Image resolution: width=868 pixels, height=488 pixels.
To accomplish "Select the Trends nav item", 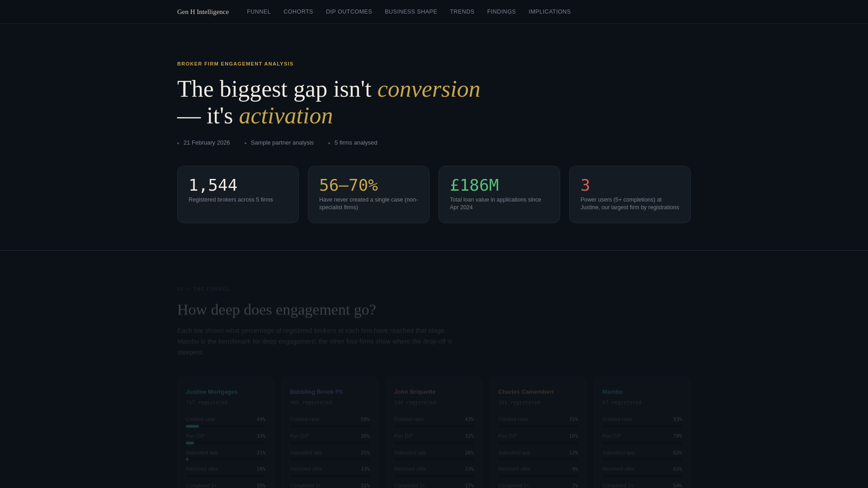I will point(462,12).
